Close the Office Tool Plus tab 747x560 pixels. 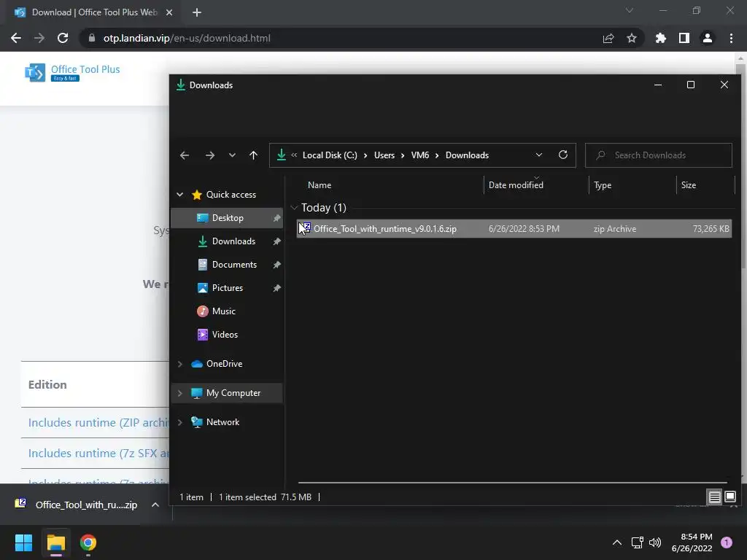[169, 12]
